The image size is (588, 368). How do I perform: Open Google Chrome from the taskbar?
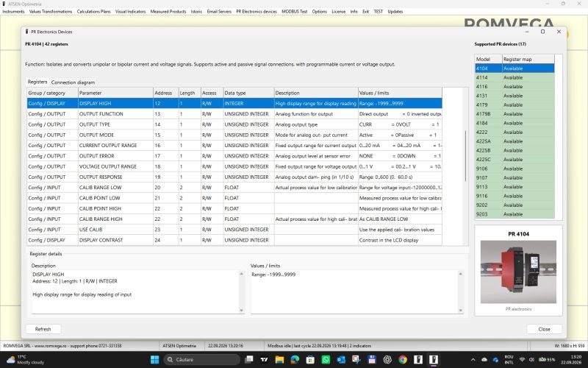click(403, 360)
